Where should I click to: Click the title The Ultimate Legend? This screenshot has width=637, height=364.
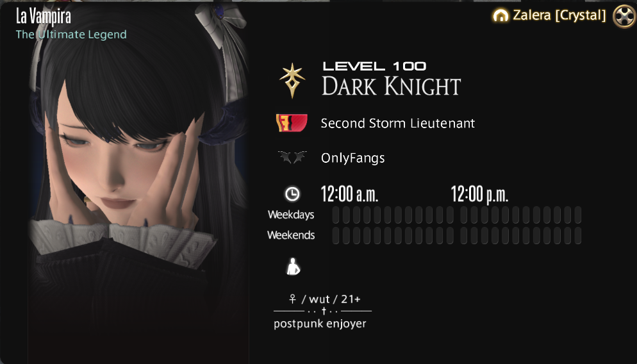pos(71,35)
